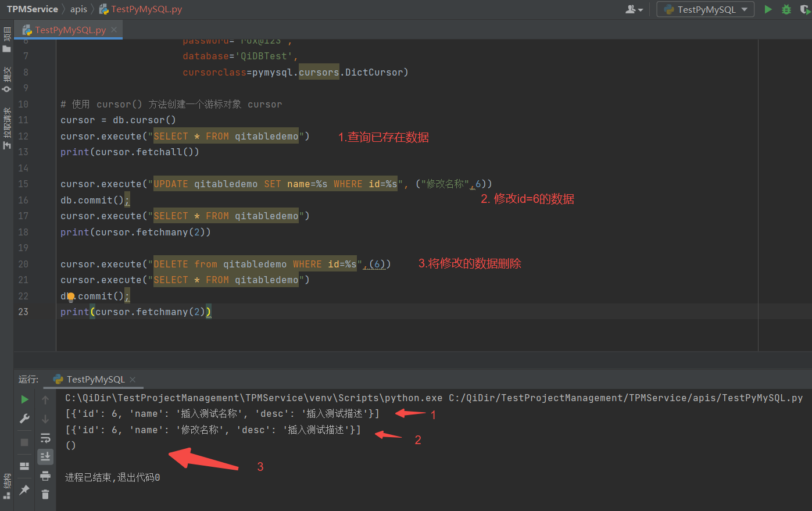The width and height of the screenshot is (812, 511).
Task: Run with coverage using the shield icon
Action: (806, 9)
